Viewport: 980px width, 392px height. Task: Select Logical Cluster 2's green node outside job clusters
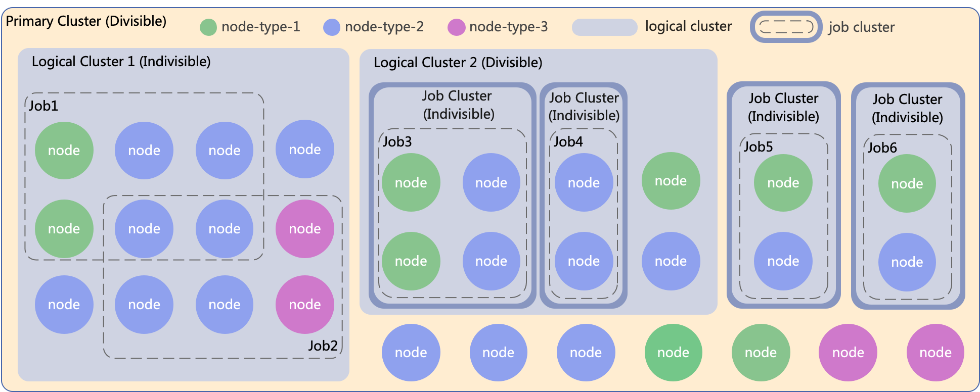point(671,181)
